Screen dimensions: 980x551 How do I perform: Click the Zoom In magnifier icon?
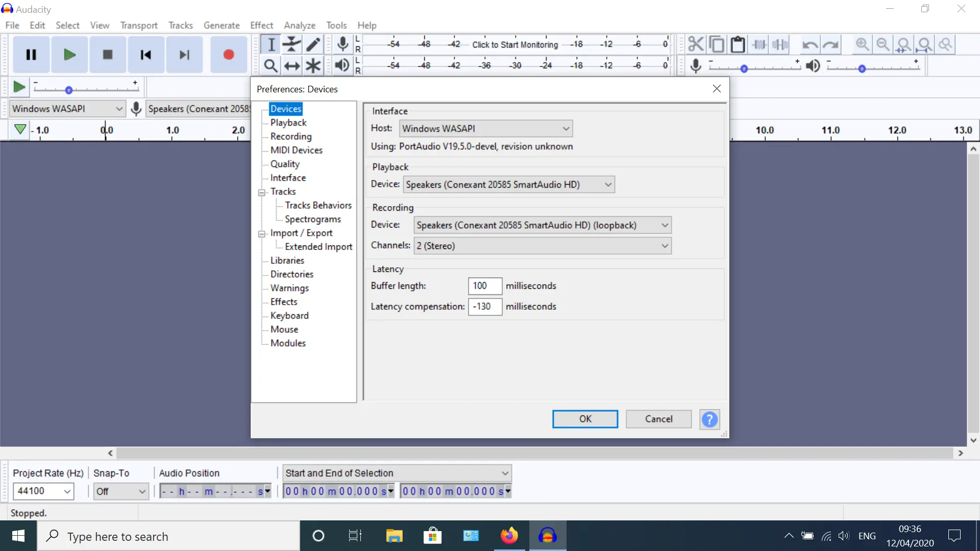pos(862,44)
